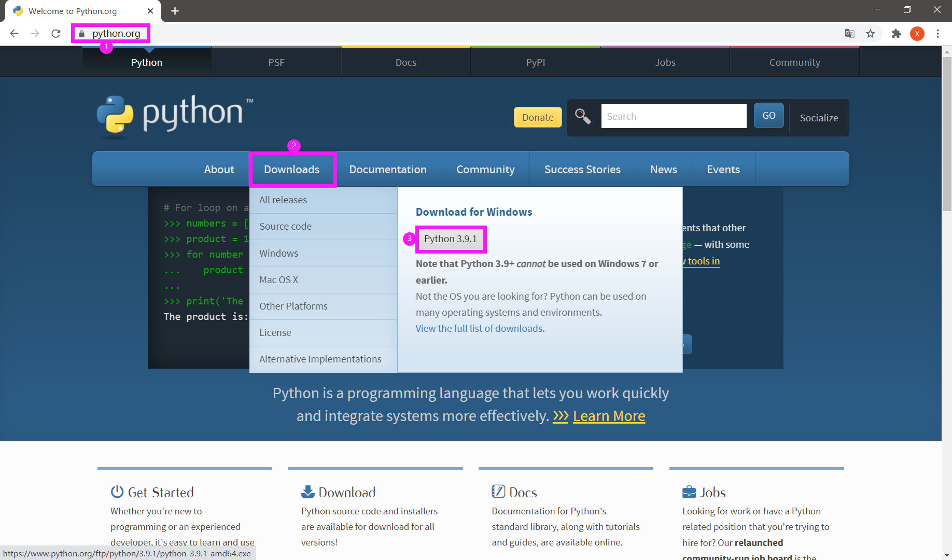Select Windows in Downloads dropdown
This screenshot has width=952, height=560.
tap(324, 254)
